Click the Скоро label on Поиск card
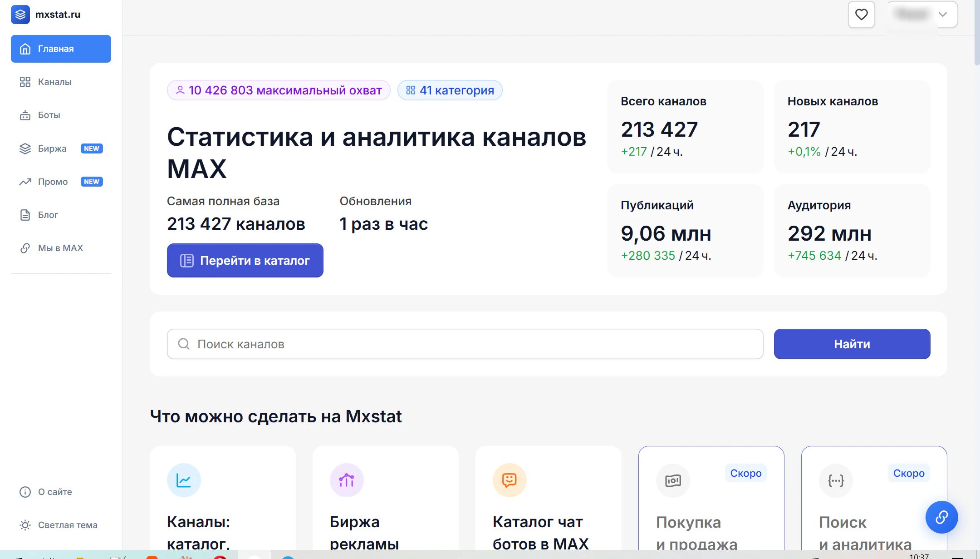Viewport: 980px width, 559px height. tap(909, 473)
